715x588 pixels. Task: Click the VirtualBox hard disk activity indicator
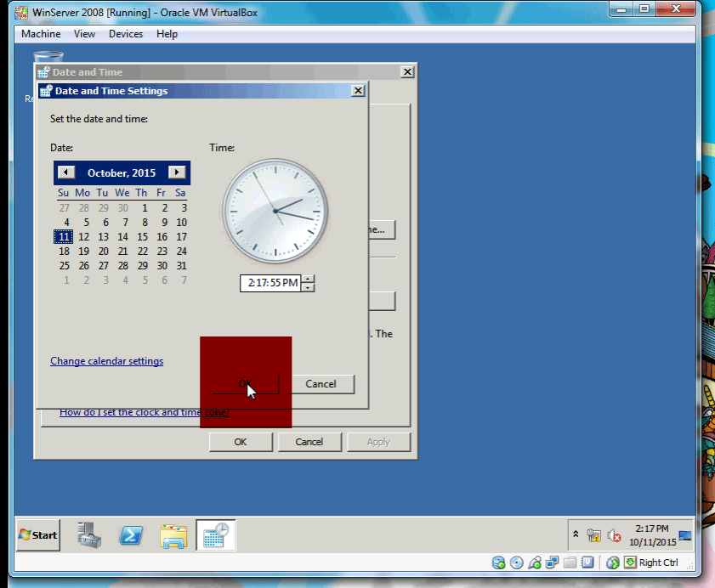[x=498, y=563]
